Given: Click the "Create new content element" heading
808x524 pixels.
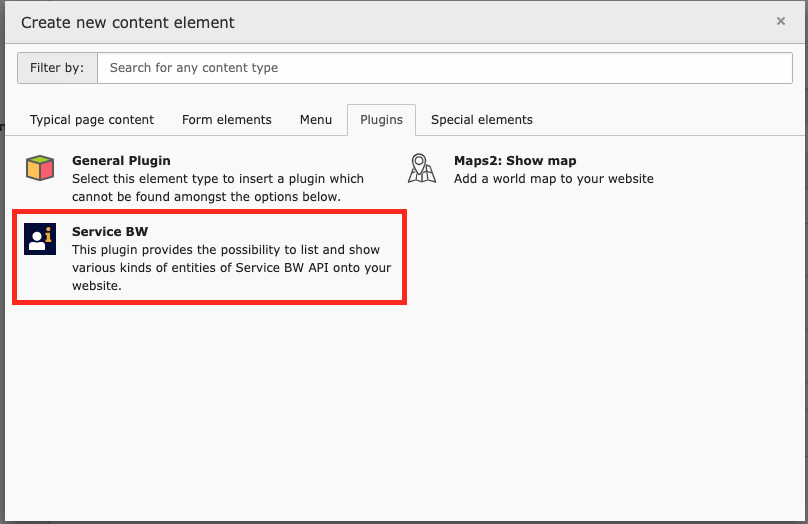Looking at the screenshot, I should click(128, 22).
